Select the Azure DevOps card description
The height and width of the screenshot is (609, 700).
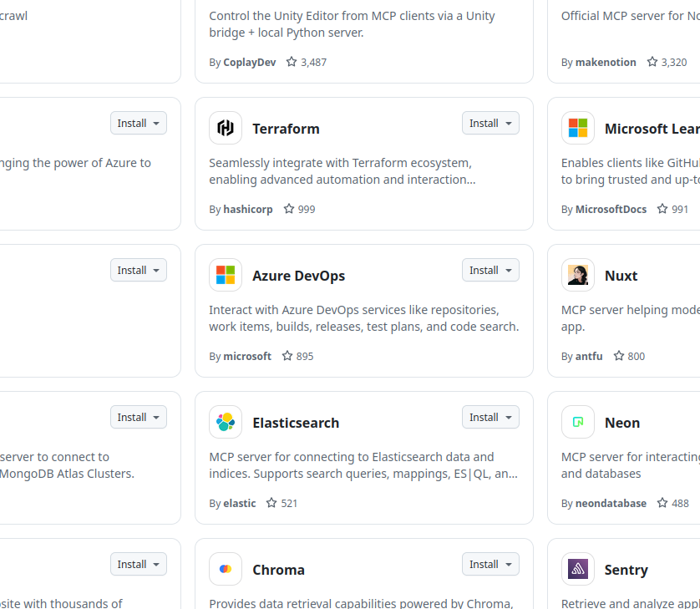click(363, 318)
